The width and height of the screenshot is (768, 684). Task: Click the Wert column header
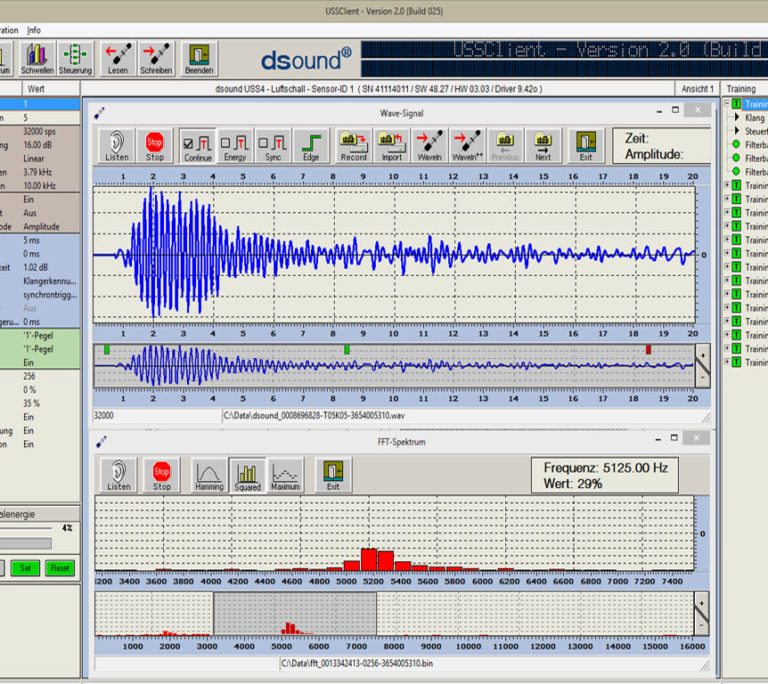click(x=51, y=89)
